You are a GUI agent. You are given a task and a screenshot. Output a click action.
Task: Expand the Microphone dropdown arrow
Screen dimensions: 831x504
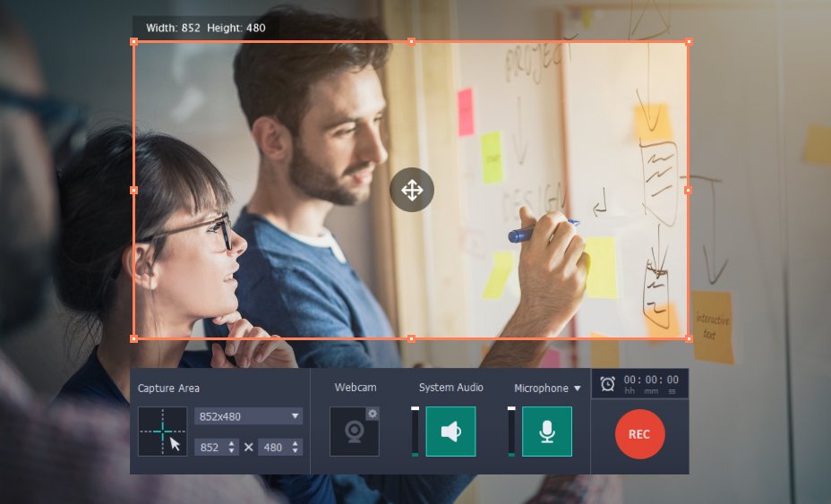click(578, 389)
